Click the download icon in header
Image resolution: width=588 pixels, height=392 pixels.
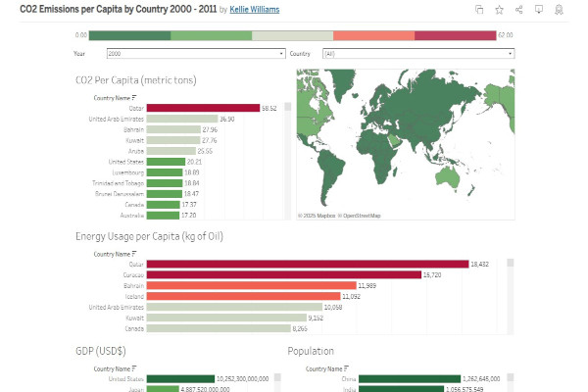tap(538, 10)
